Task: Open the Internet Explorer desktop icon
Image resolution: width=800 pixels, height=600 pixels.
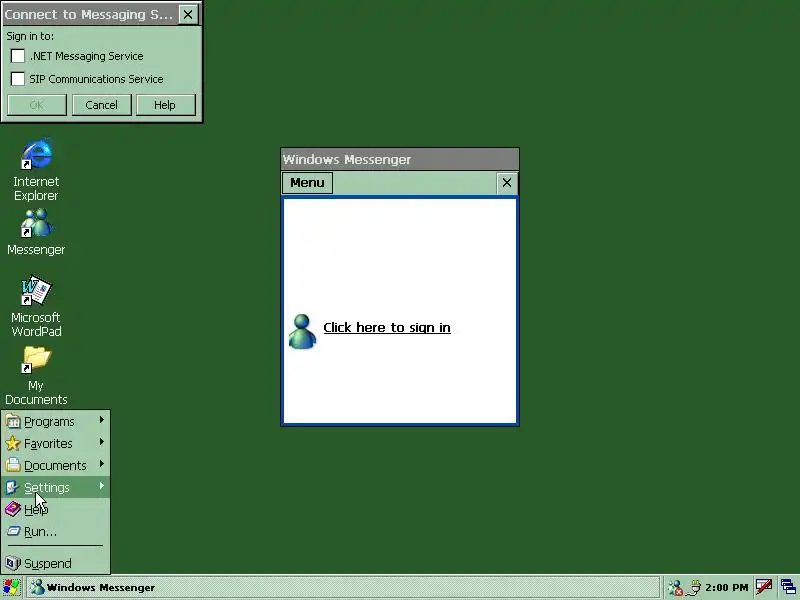Action: (36, 154)
